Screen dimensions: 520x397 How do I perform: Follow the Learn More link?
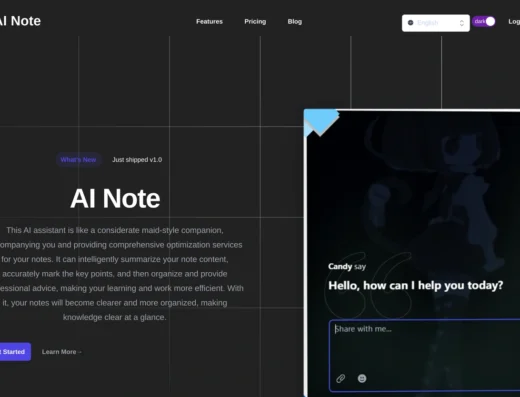click(62, 352)
